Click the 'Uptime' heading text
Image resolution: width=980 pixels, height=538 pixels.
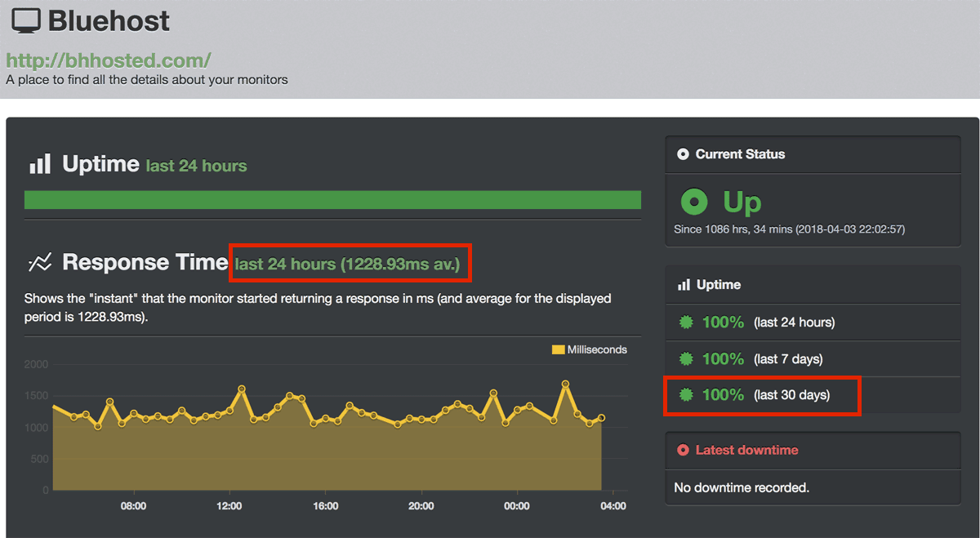100,164
